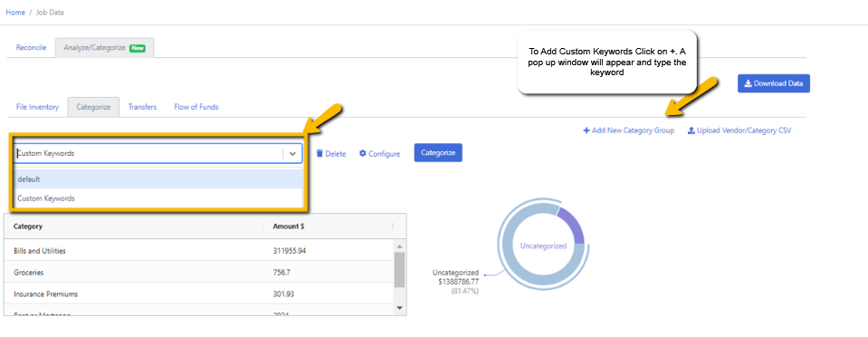Open the File Inventory tab
The height and width of the screenshot is (337, 868).
point(37,107)
